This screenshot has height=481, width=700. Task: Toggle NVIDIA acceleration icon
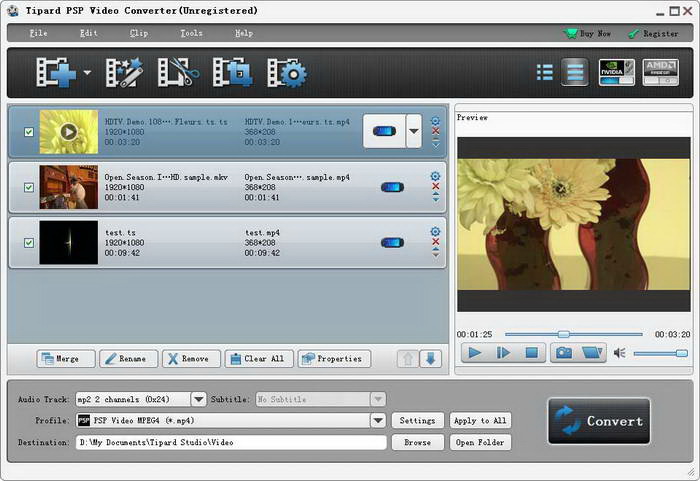(617, 72)
